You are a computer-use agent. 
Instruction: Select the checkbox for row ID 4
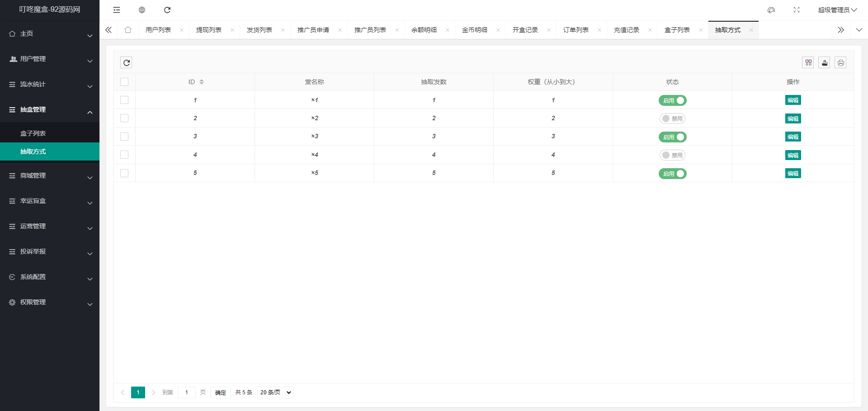124,155
